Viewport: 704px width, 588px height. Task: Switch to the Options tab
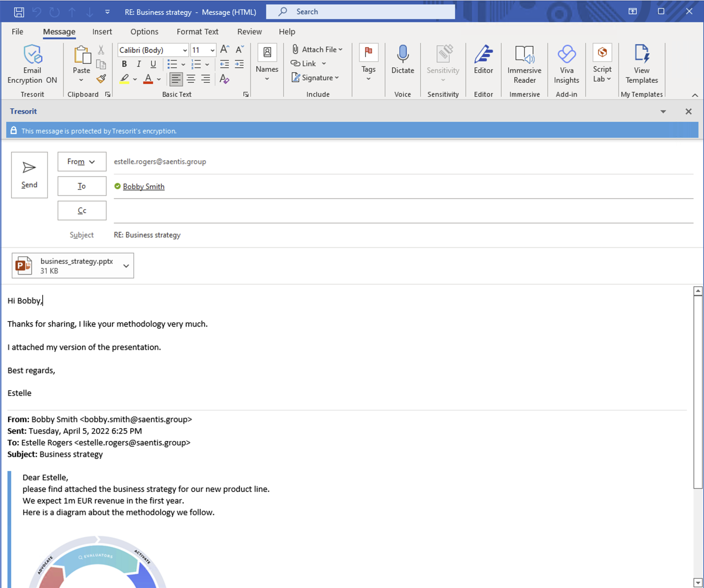pyautogui.click(x=144, y=32)
